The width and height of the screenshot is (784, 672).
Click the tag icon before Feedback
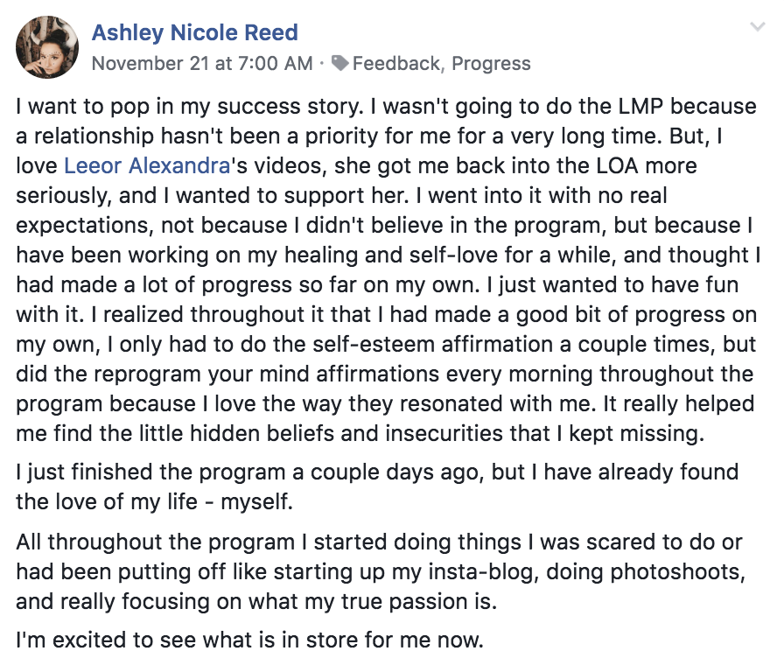pyautogui.click(x=340, y=63)
